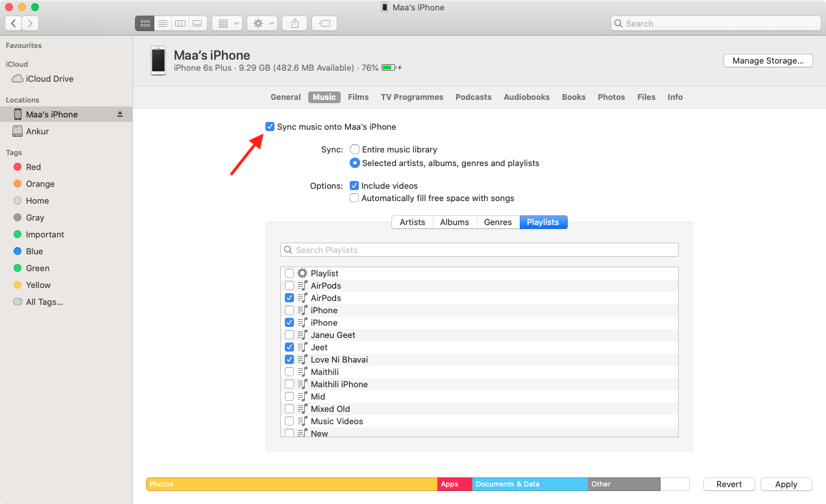The image size is (826, 504).
Task: Click the iPhone device image in header
Action: point(158,60)
